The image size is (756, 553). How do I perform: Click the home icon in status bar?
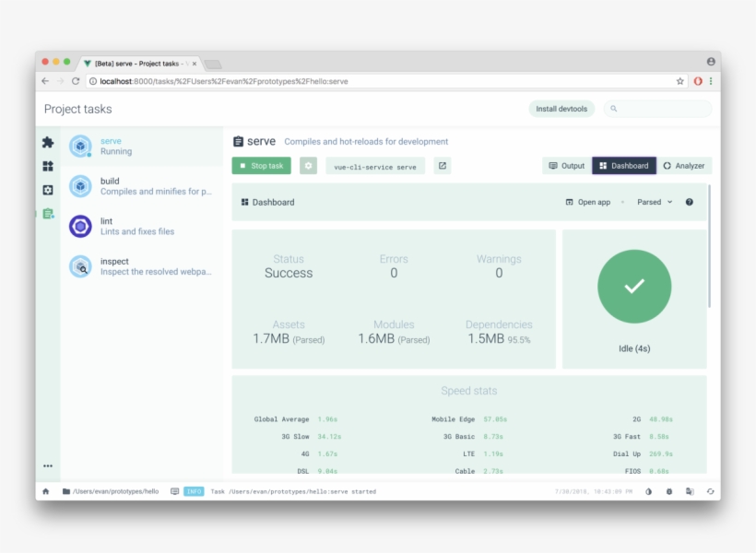44,491
